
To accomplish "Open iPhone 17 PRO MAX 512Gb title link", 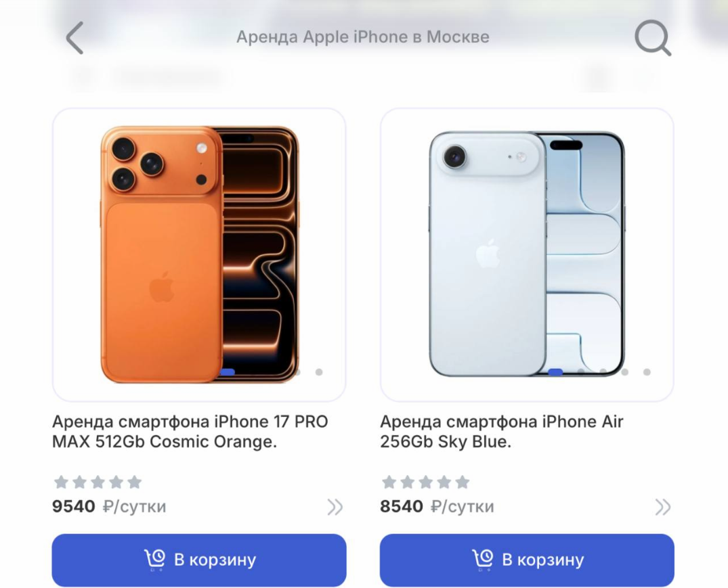I will pyautogui.click(x=190, y=431).
